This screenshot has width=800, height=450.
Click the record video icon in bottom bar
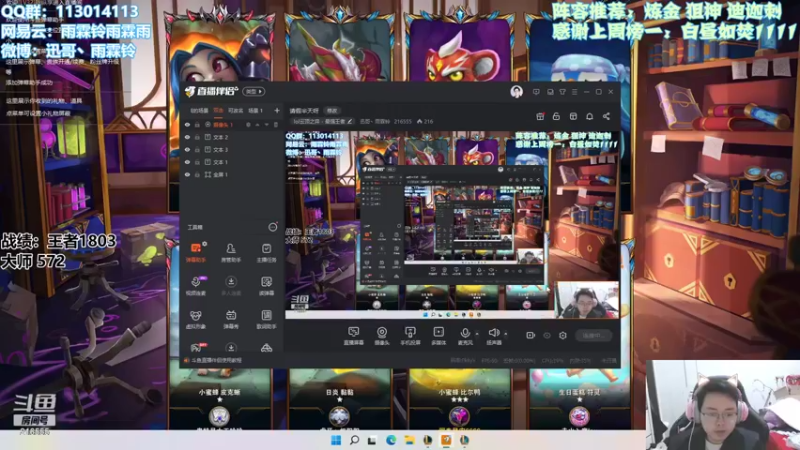pos(531,335)
